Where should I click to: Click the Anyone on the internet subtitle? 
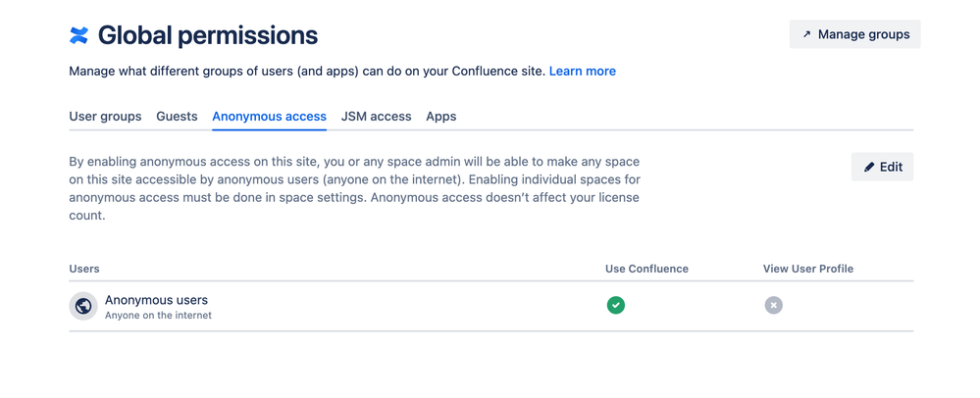158,316
